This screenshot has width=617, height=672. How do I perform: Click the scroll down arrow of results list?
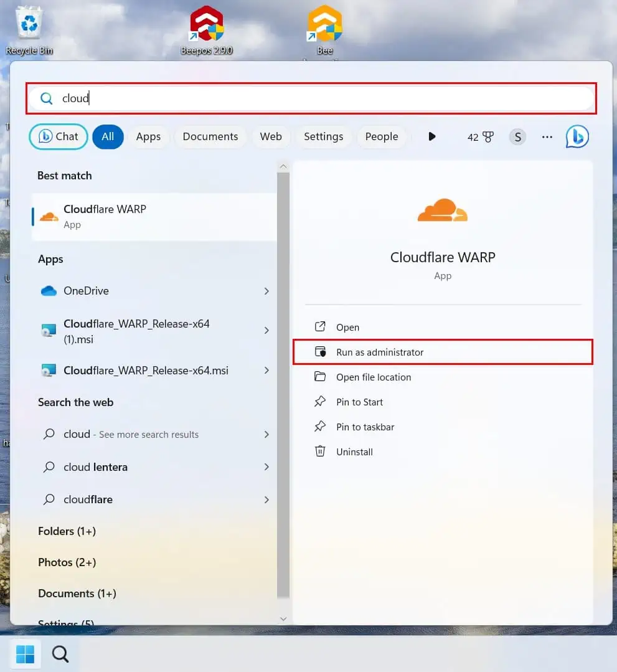click(x=283, y=618)
